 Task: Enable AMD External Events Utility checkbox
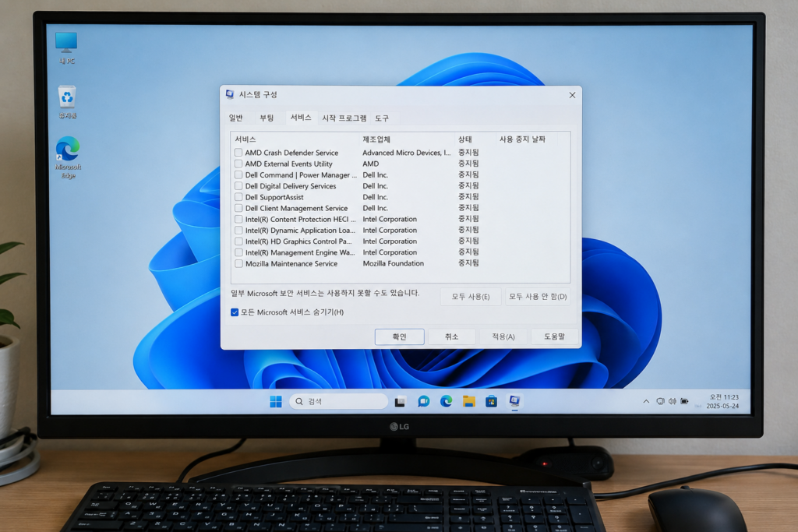click(x=238, y=164)
